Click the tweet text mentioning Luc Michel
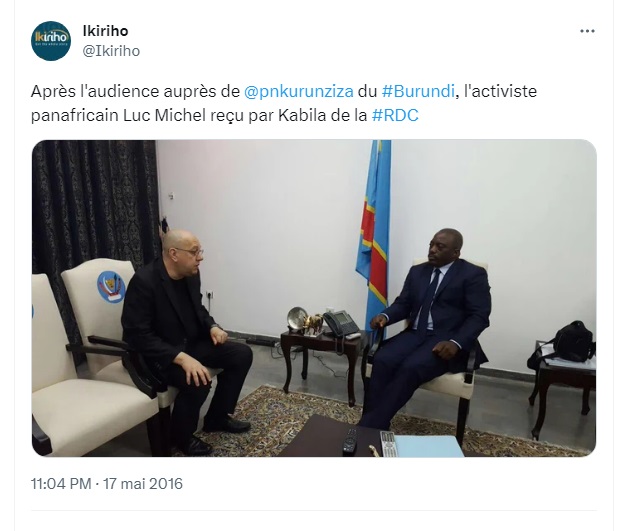The width and height of the screenshot is (620, 531). tap(284, 103)
